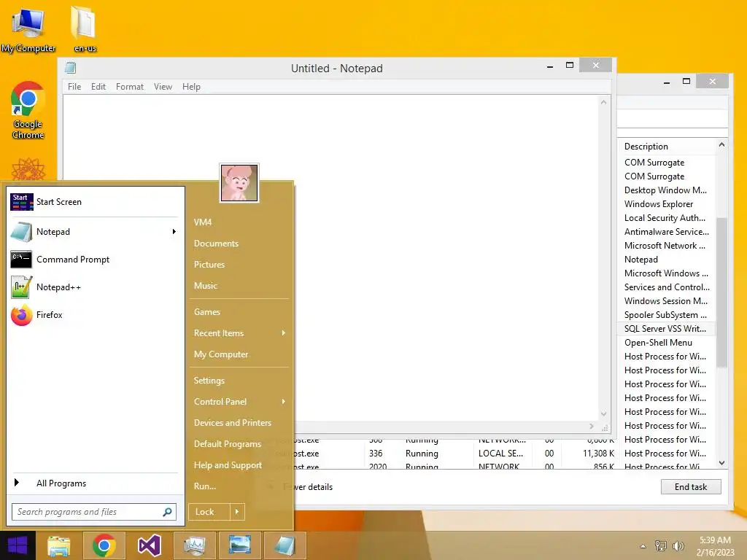Select Spooler SubSystem process row

pos(667,315)
